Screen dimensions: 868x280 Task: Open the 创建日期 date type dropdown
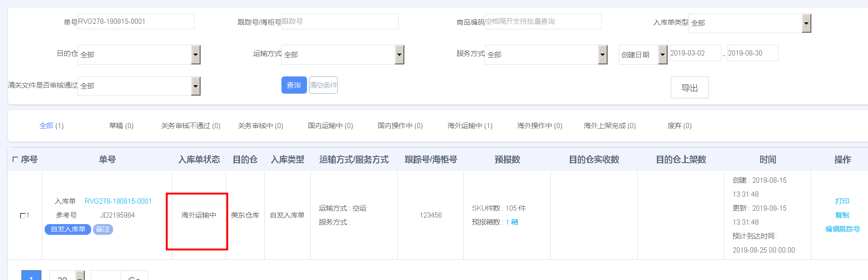coord(643,55)
